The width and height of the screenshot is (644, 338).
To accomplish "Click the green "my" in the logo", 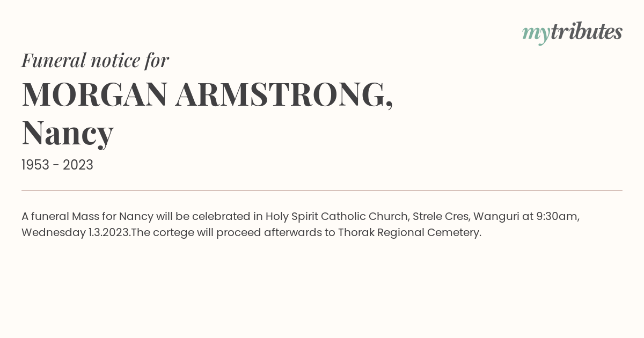I will coord(536,34).
